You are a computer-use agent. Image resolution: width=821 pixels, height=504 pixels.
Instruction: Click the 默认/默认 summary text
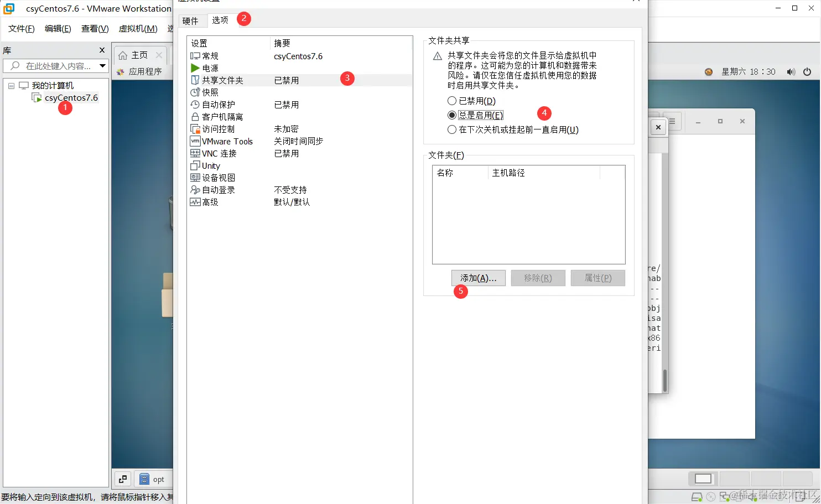(x=292, y=202)
